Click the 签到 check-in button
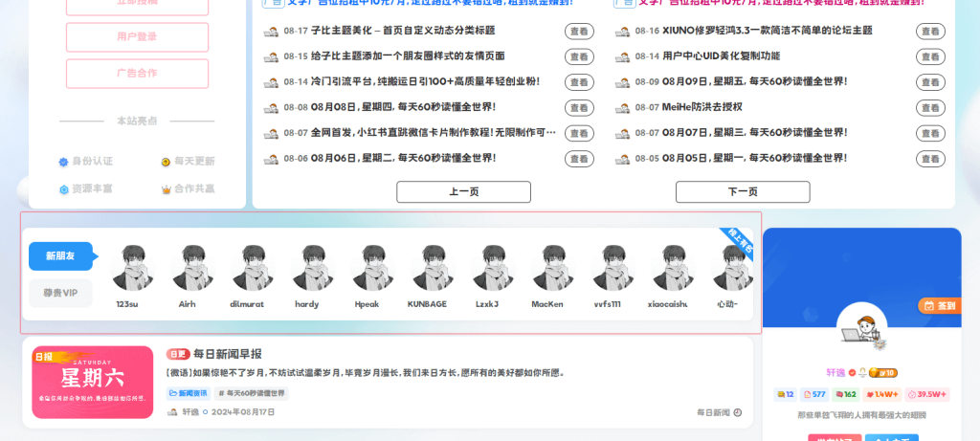The image size is (980, 441). point(939,306)
